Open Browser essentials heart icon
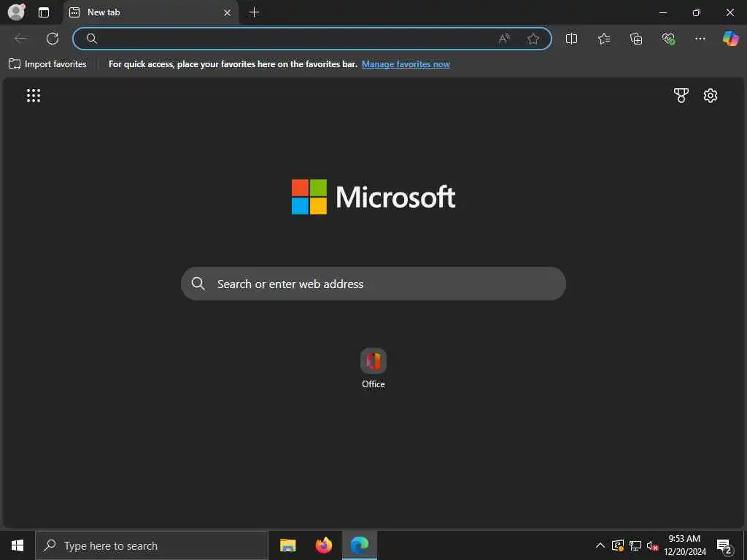The height and width of the screenshot is (560, 747). pyautogui.click(x=668, y=39)
